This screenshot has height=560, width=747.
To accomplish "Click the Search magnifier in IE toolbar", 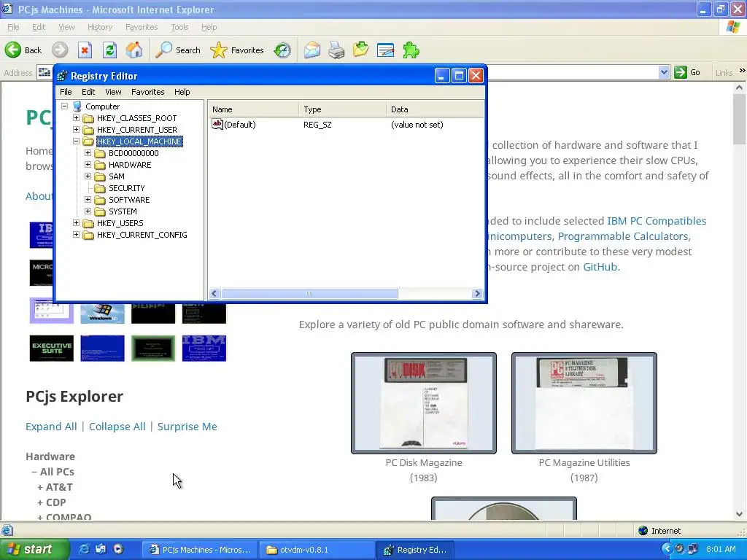I will [x=164, y=50].
